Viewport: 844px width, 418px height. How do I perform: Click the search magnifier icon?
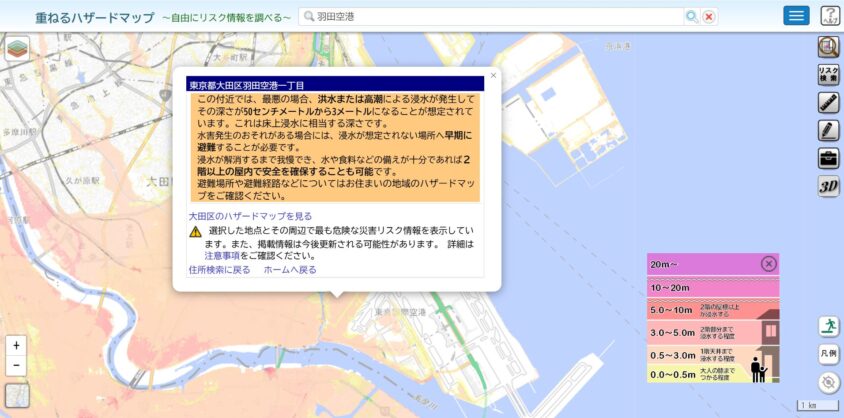pyautogui.click(x=692, y=17)
